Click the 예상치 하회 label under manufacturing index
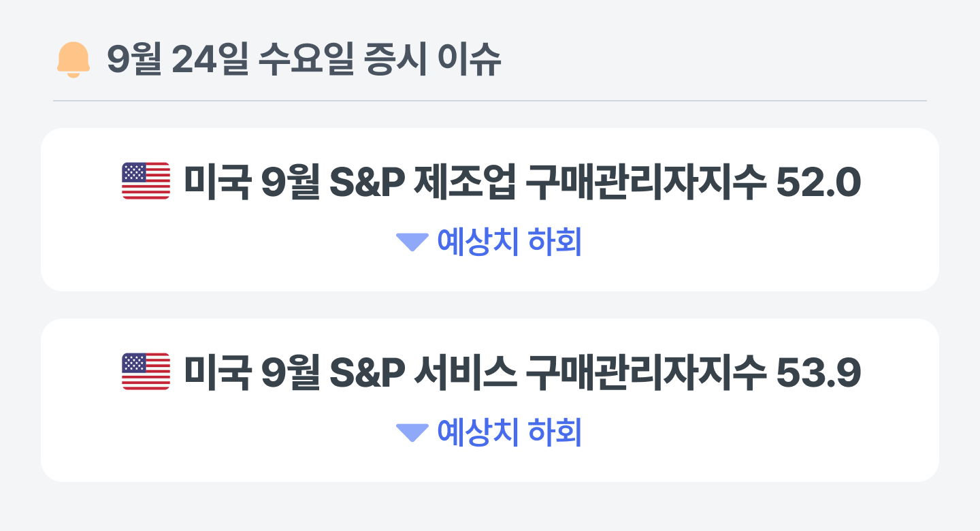The image size is (980, 531). pos(509,242)
